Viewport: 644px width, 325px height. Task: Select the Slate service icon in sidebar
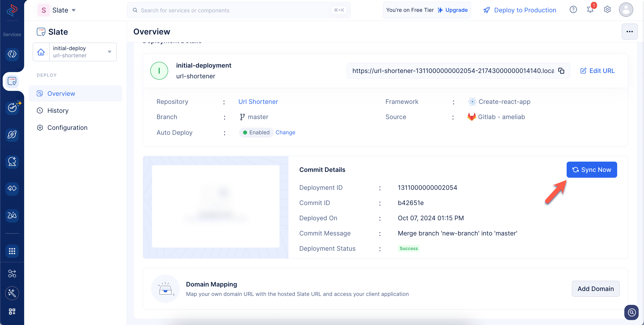pyautogui.click(x=12, y=81)
